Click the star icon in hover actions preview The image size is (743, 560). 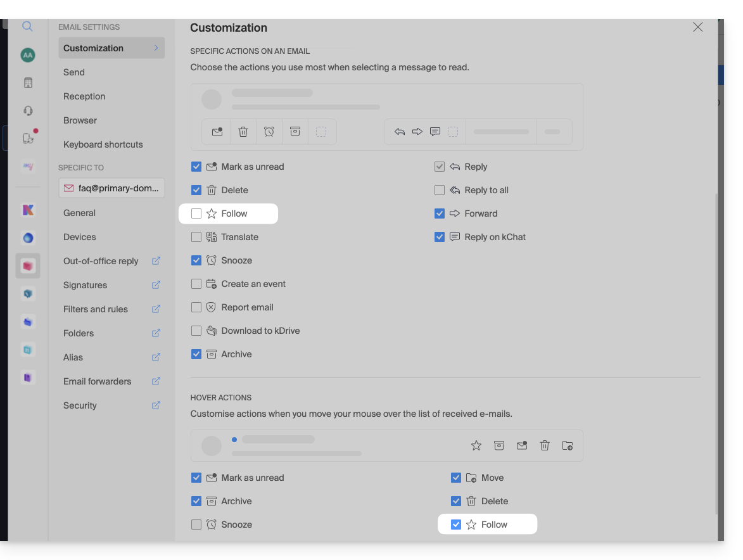tap(476, 446)
